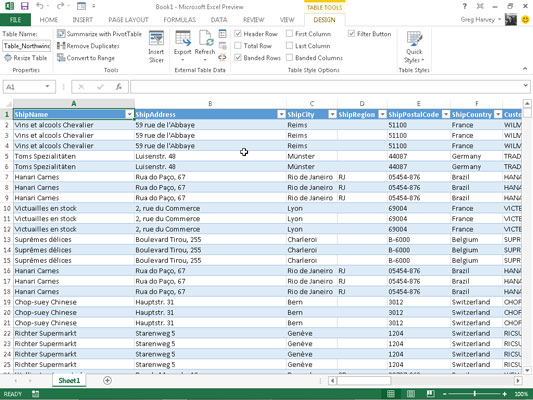The height and width of the screenshot is (400, 533).
Task: Click the Insert Slicer icon
Action: [156, 38]
